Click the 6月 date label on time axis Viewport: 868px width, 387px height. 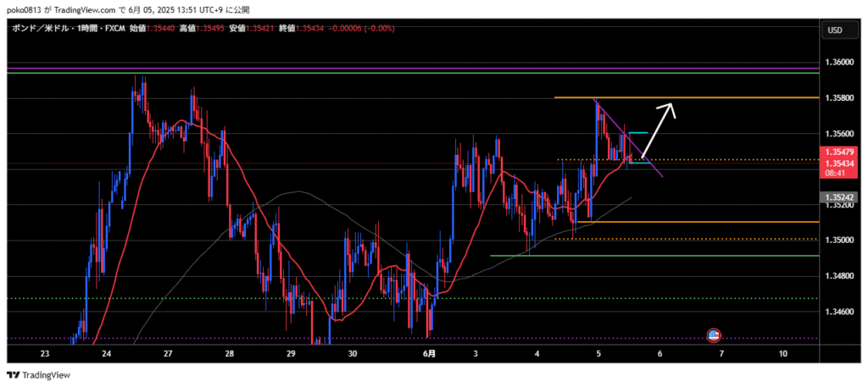[x=430, y=353]
